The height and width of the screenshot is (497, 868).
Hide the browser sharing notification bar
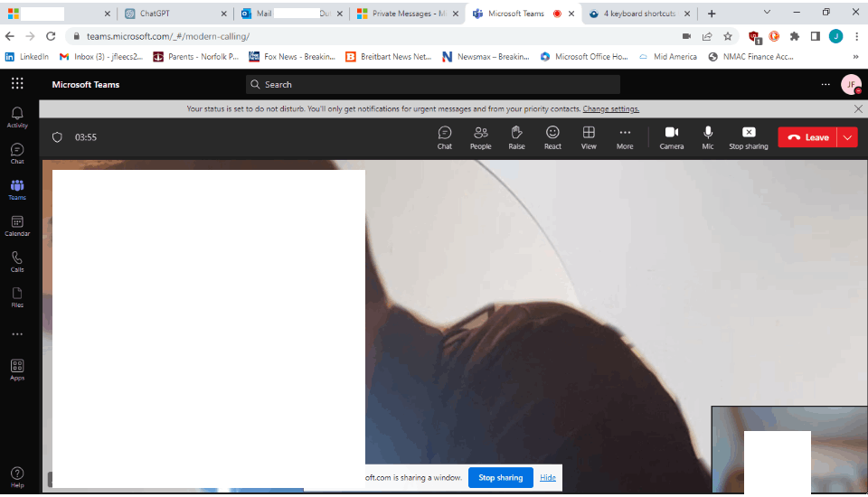548,477
